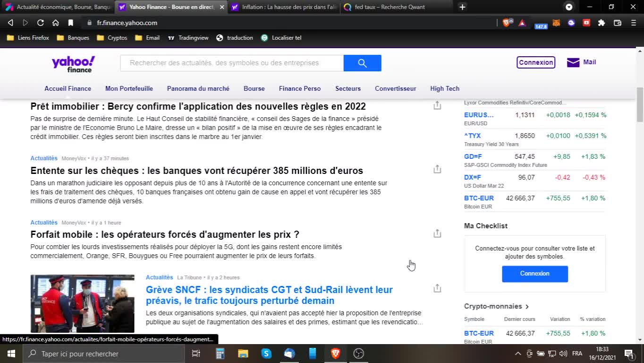Open the Finance Perso menu

tap(300, 88)
